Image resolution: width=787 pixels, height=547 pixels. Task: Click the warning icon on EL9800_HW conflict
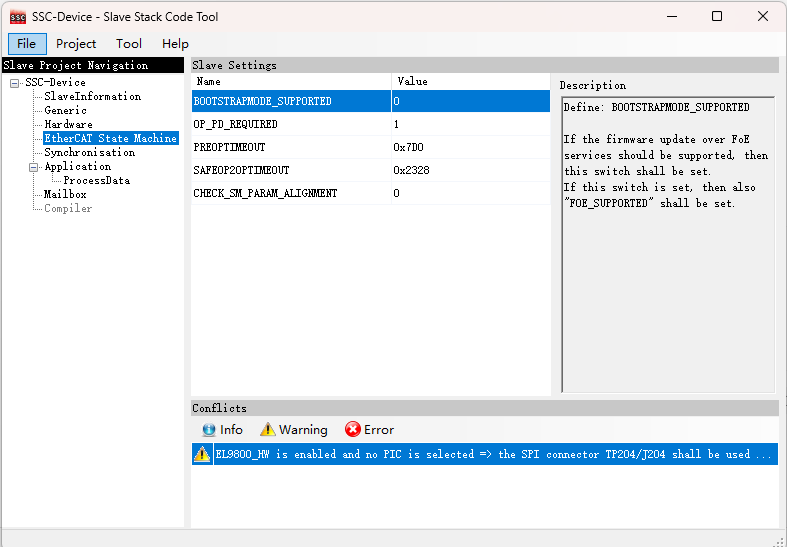202,454
